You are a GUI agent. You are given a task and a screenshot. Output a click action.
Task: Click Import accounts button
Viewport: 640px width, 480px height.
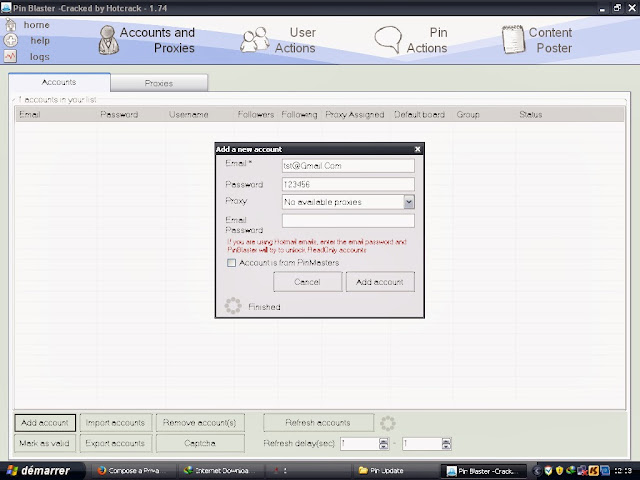click(x=116, y=423)
